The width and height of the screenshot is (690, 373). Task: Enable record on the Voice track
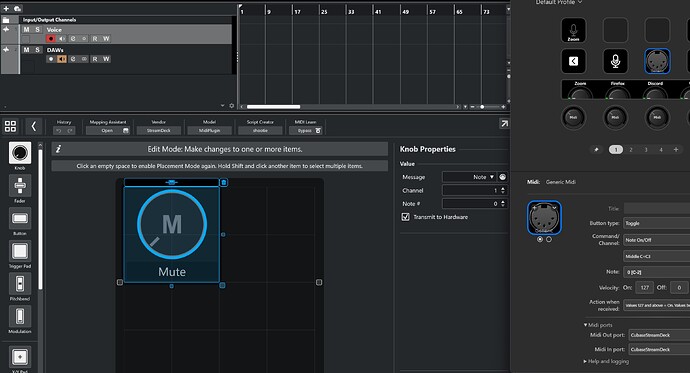[x=51, y=39]
